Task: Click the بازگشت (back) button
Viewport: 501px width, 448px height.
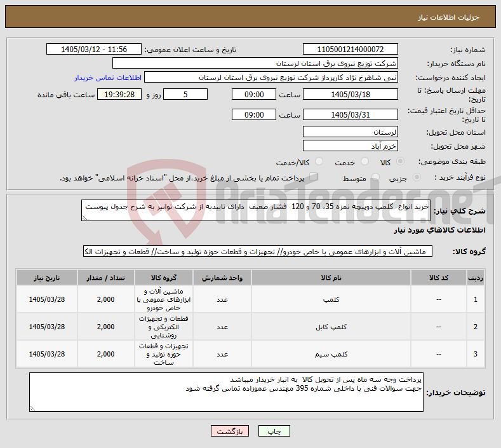Action: [229, 431]
